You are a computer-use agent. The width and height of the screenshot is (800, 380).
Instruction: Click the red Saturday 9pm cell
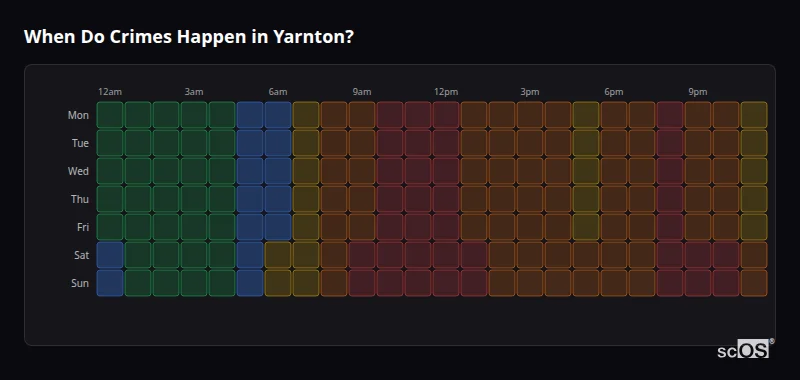pyautogui.click(x=698, y=255)
